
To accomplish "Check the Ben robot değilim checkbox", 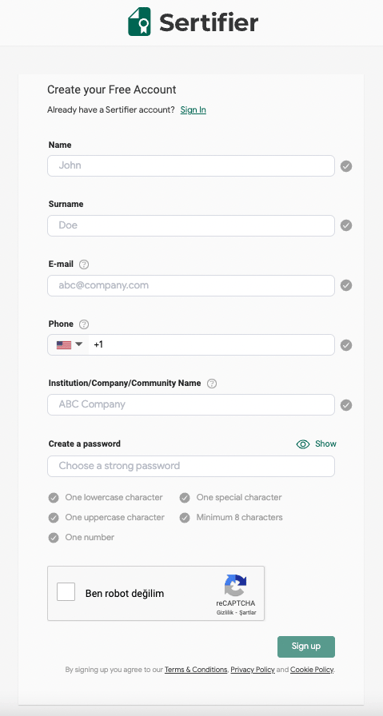I will [x=66, y=592].
